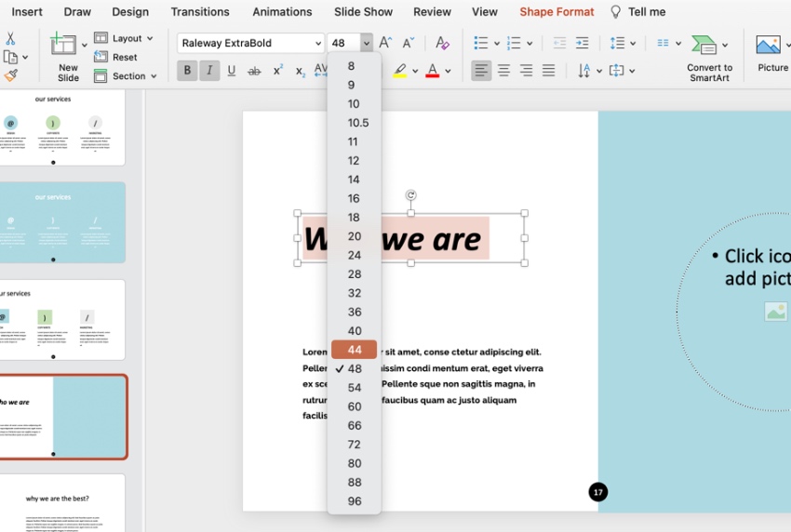This screenshot has height=532, width=791.
Task: Open the red font color swatch
Action: pos(432,71)
